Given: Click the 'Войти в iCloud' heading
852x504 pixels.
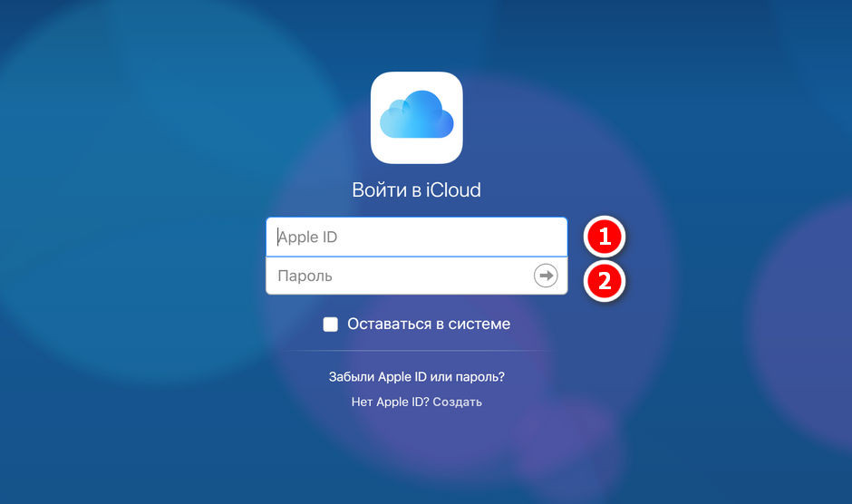Looking at the screenshot, I should point(416,190).
